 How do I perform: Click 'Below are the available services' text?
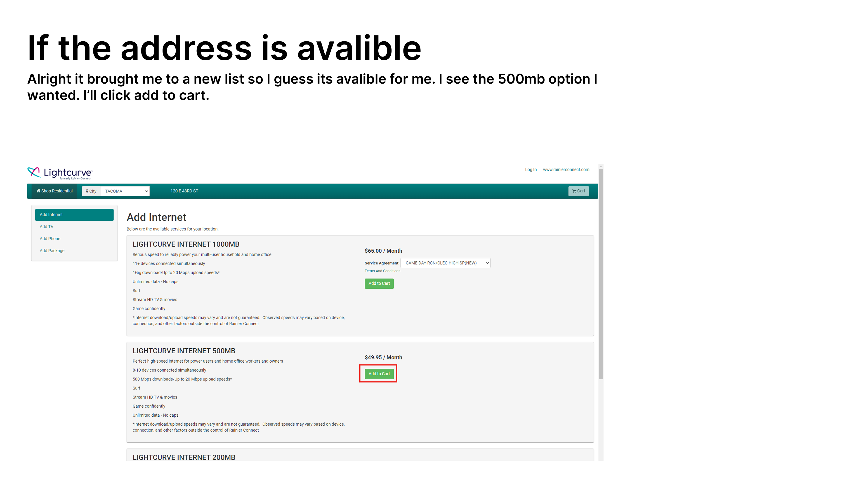click(172, 229)
